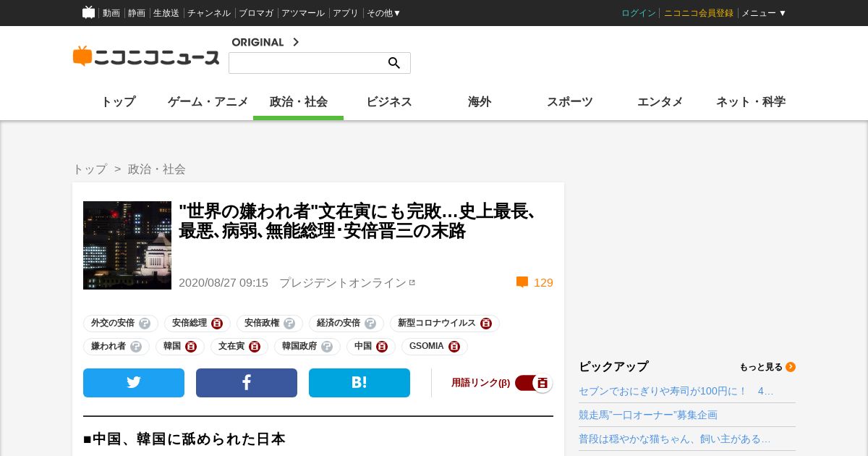
Task: Open アプリ in top bar
Action: tap(346, 13)
